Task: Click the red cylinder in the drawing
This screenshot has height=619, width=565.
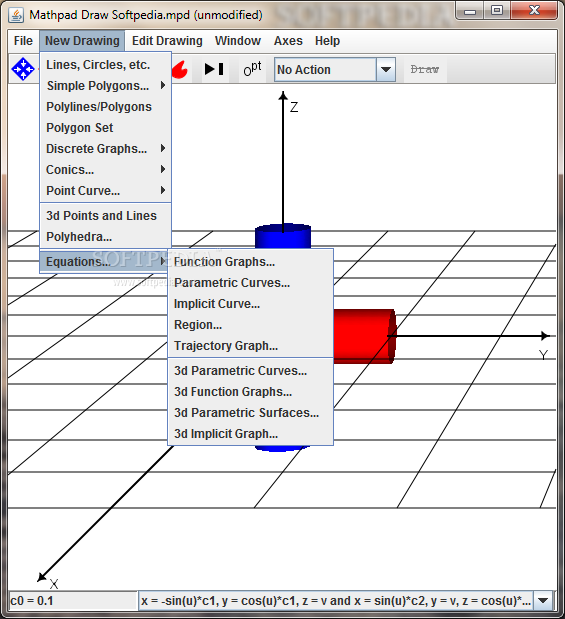Action: pos(364,336)
